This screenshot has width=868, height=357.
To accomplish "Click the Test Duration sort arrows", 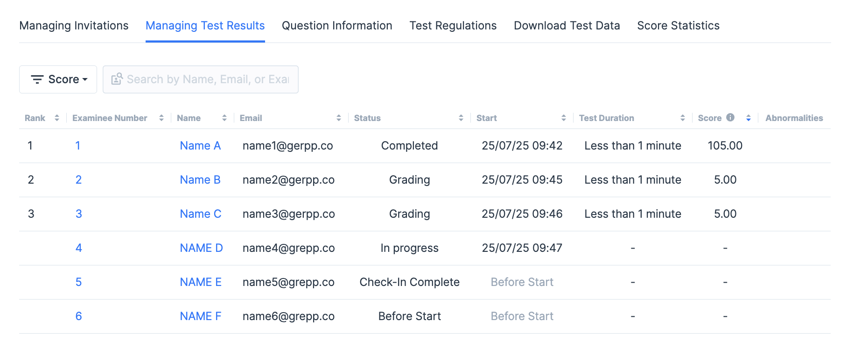I will pos(683,118).
